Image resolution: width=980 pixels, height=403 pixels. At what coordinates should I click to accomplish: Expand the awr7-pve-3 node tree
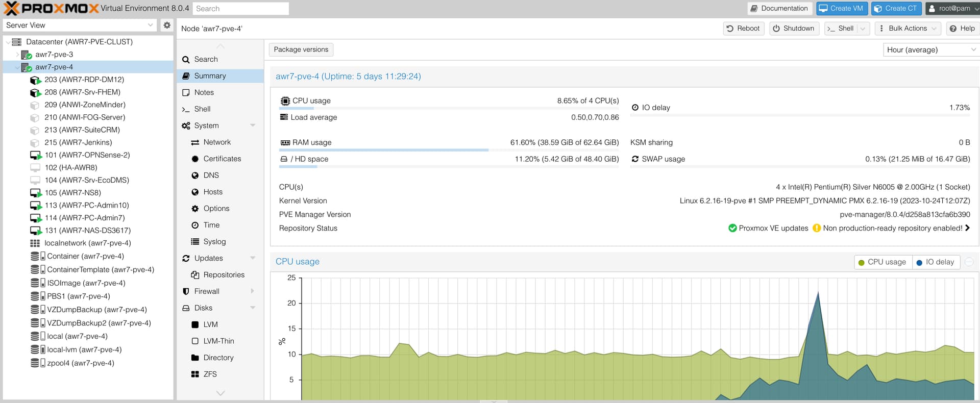coord(17,55)
